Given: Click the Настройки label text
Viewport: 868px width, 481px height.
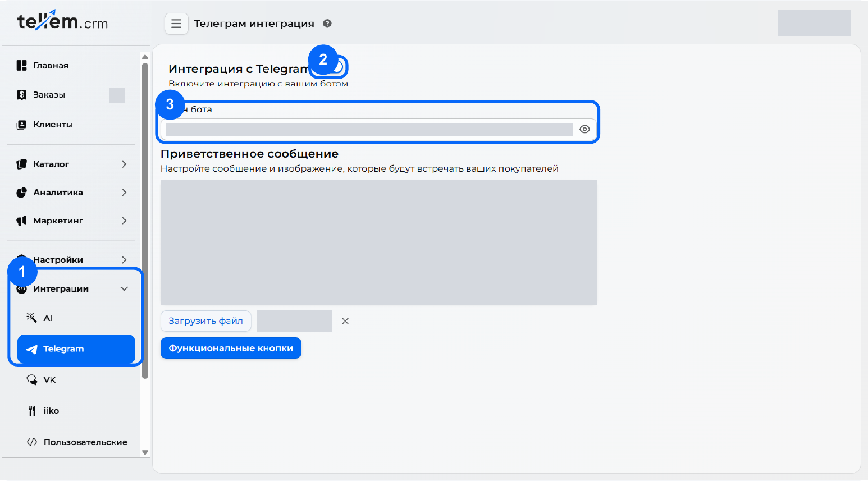Looking at the screenshot, I should pos(58,260).
